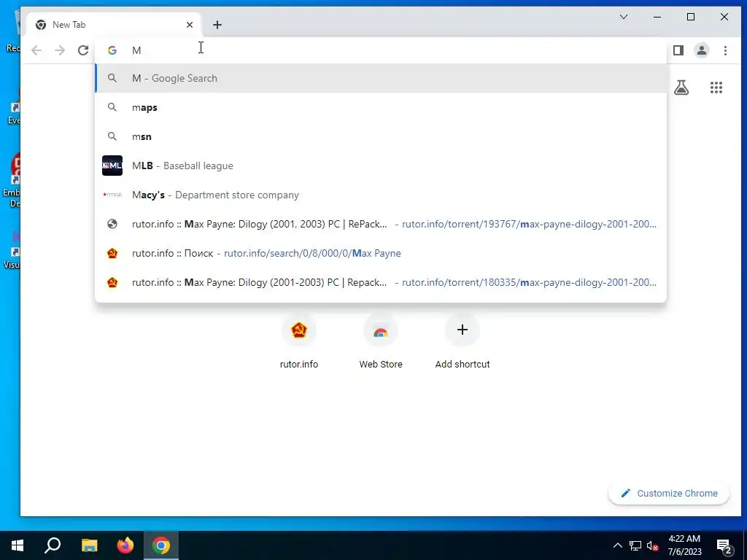Reload the page with the refresh icon

pyautogui.click(x=83, y=50)
